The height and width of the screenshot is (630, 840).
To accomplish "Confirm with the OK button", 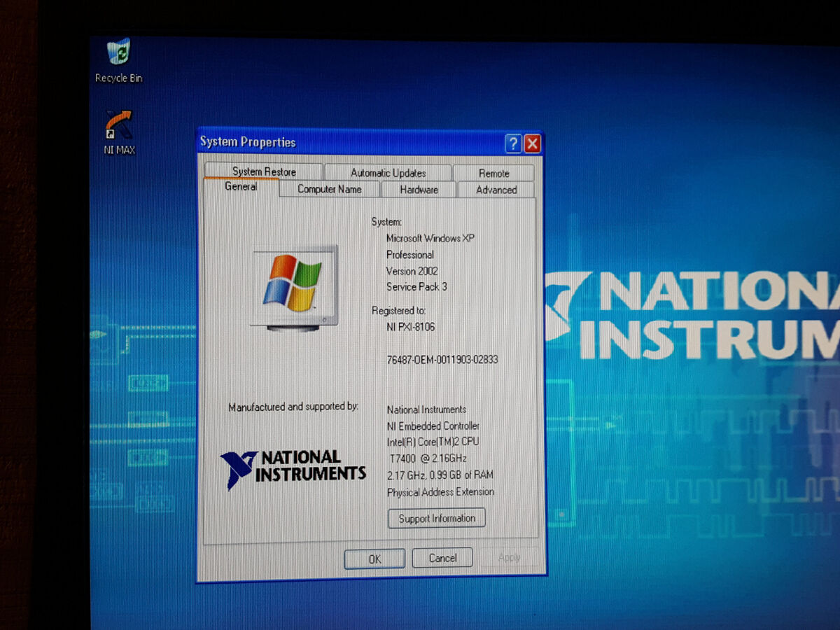I will click(x=374, y=559).
